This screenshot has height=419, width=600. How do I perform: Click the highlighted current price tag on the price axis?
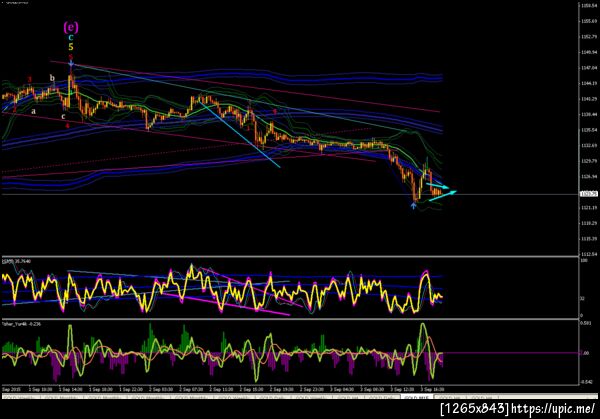[589, 194]
